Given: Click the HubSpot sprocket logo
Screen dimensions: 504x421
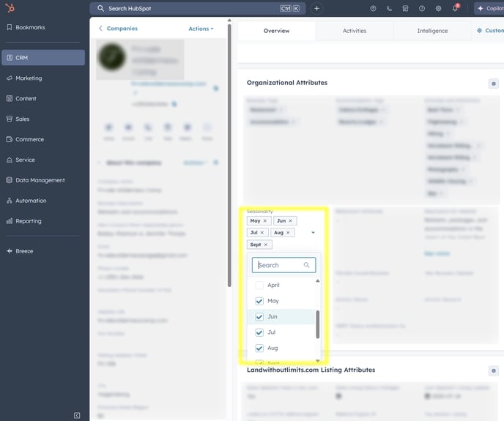Looking at the screenshot, I should (10, 8).
